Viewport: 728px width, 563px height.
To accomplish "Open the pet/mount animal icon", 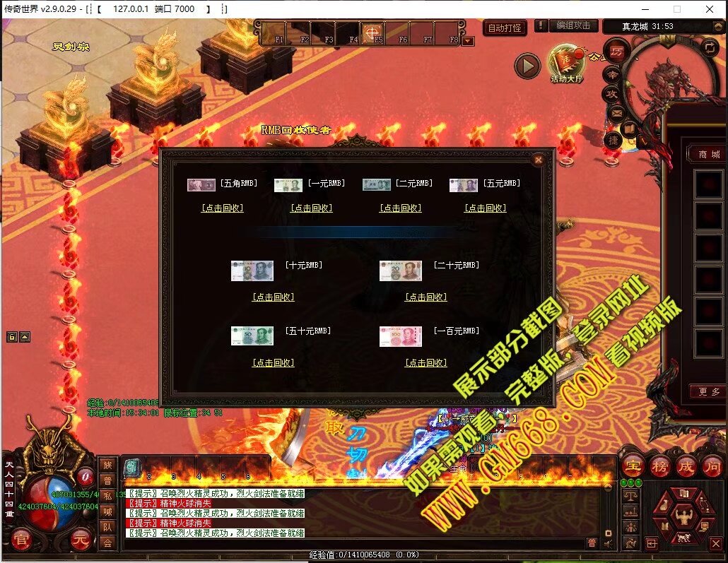I will pos(683,538).
